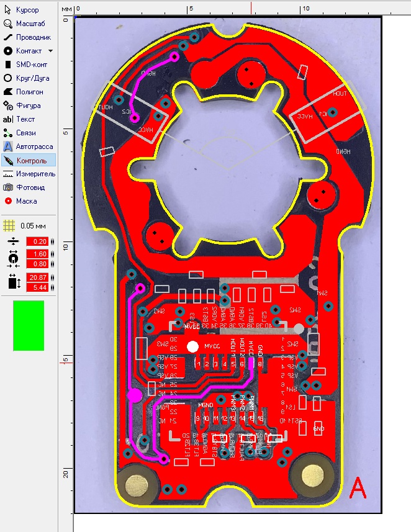
Task: Click the SMD pad size icon
Action: coord(14,282)
